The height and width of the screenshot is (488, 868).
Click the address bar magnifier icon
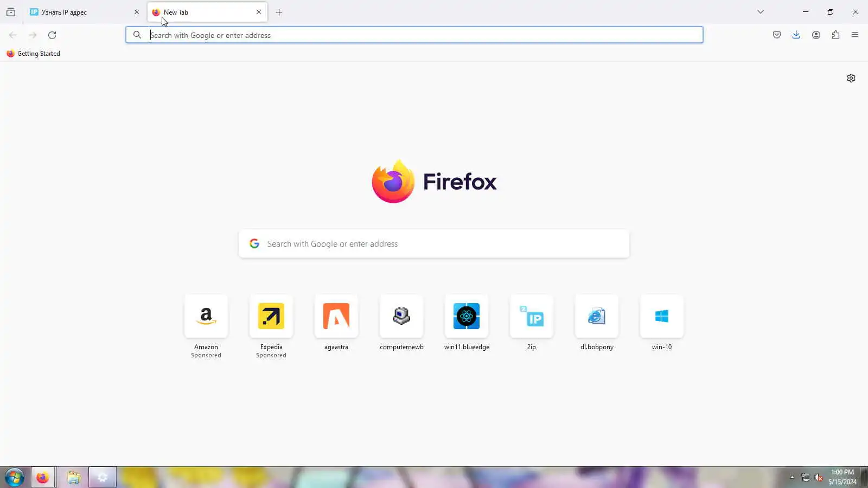(137, 35)
